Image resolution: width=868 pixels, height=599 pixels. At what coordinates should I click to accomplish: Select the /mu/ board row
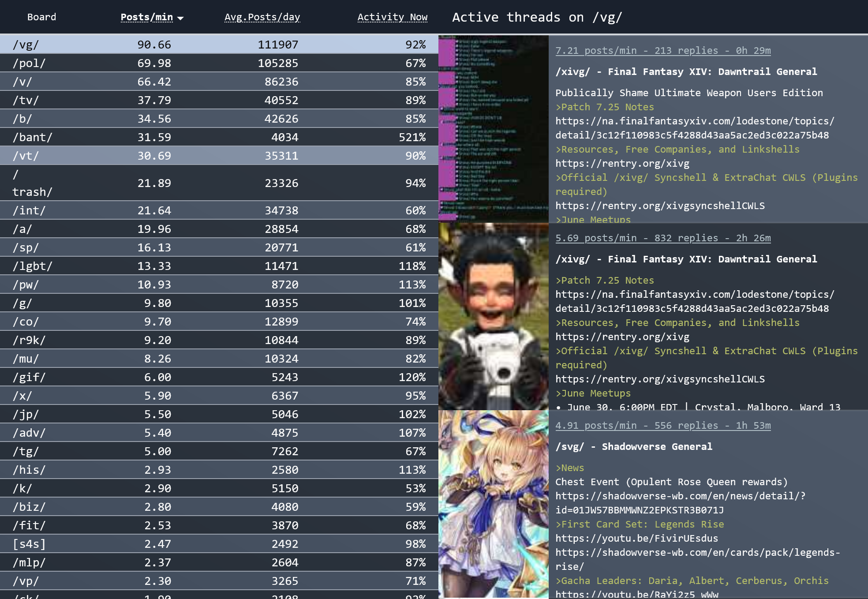pyautogui.click(x=219, y=359)
